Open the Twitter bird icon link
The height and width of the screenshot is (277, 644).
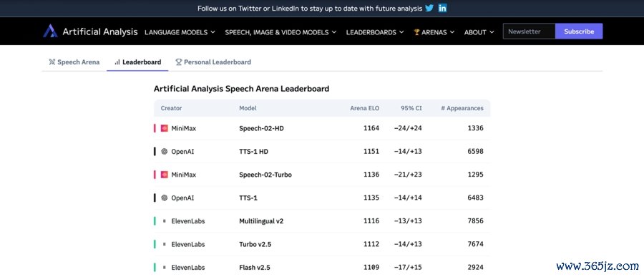point(429,8)
